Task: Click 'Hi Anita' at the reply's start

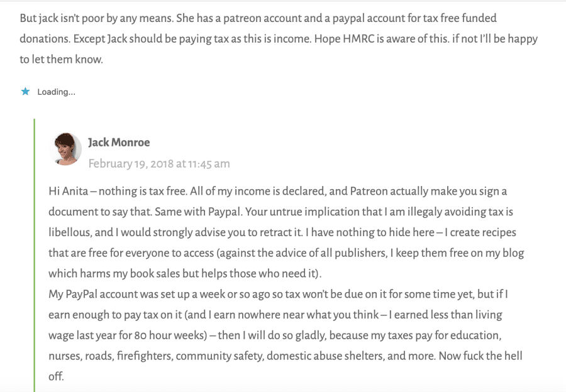Action: click(68, 191)
